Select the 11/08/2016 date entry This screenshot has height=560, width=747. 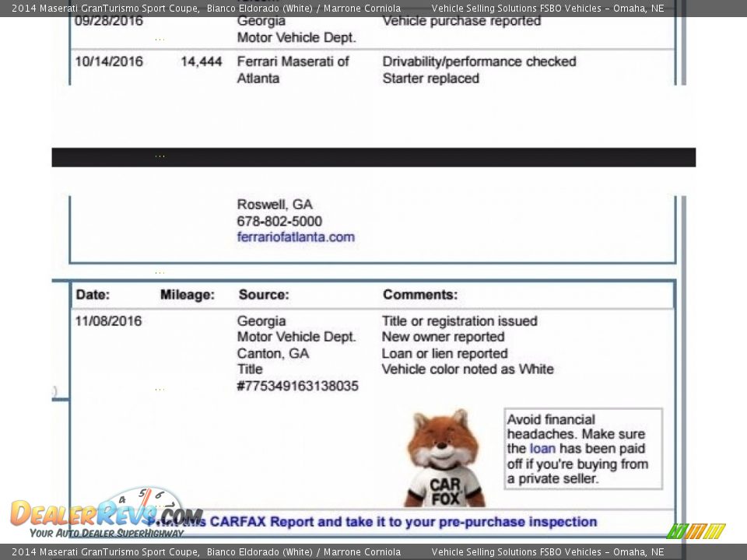108,321
